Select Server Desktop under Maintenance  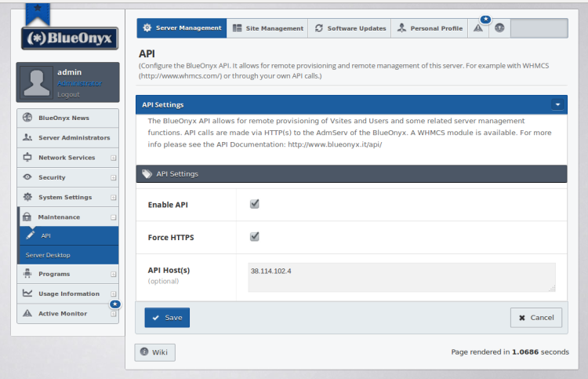click(48, 255)
